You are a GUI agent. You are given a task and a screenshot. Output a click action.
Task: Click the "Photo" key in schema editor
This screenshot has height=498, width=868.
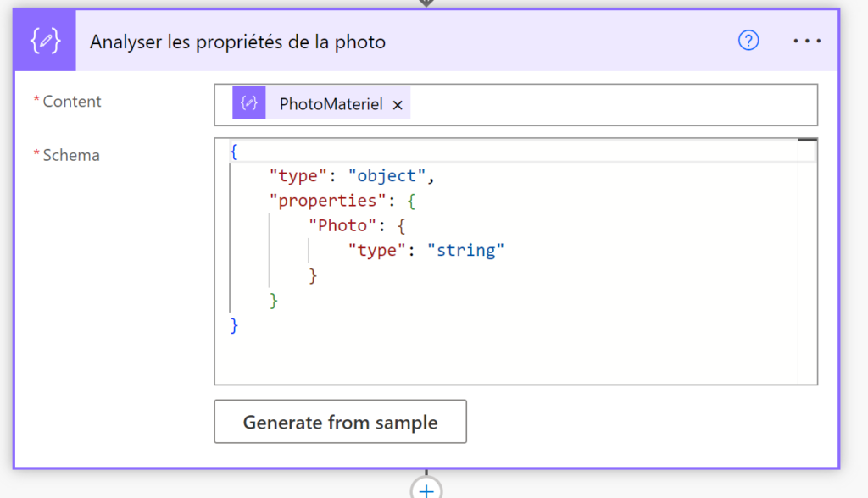pyautogui.click(x=342, y=225)
